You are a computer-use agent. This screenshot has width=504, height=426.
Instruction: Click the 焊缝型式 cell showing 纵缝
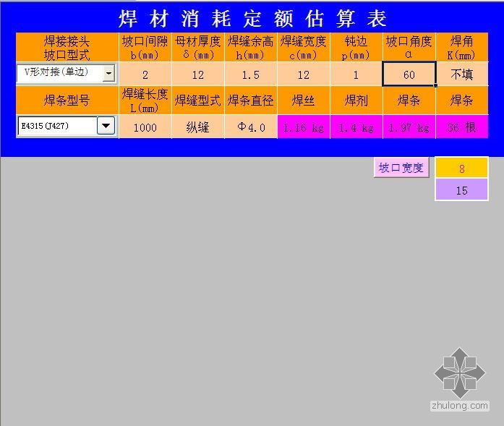[198, 127]
